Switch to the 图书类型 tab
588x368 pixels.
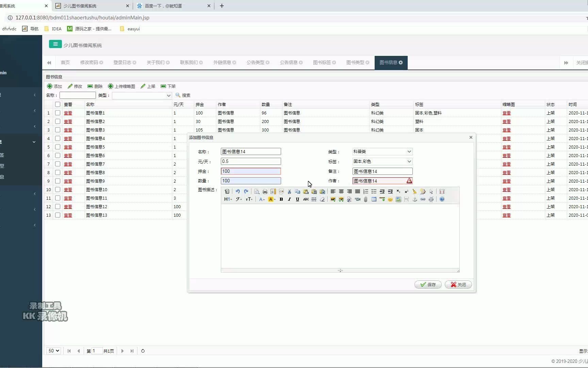pyautogui.click(x=358, y=62)
